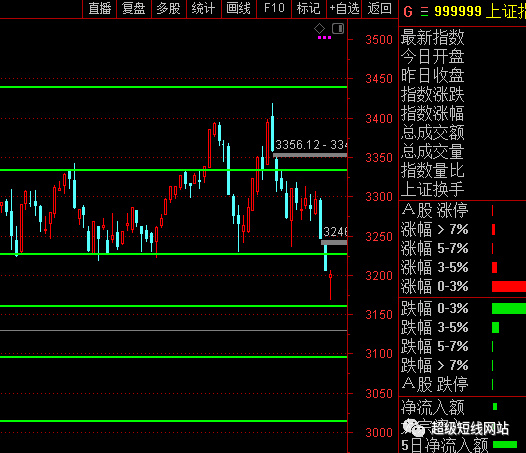The height and width of the screenshot is (453, 526).
Task: Open the green list icon beside 999999
Action: (424, 12)
